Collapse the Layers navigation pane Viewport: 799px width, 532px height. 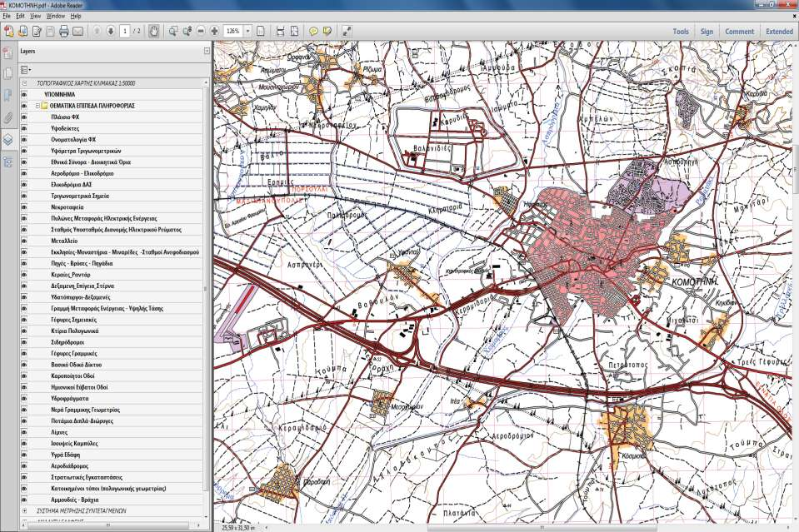(207, 51)
